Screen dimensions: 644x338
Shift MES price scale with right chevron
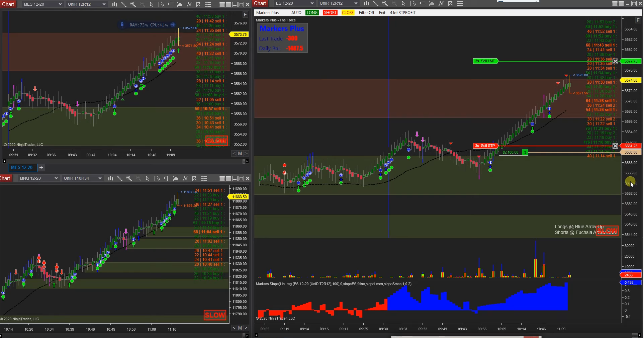pyautogui.click(x=246, y=154)
